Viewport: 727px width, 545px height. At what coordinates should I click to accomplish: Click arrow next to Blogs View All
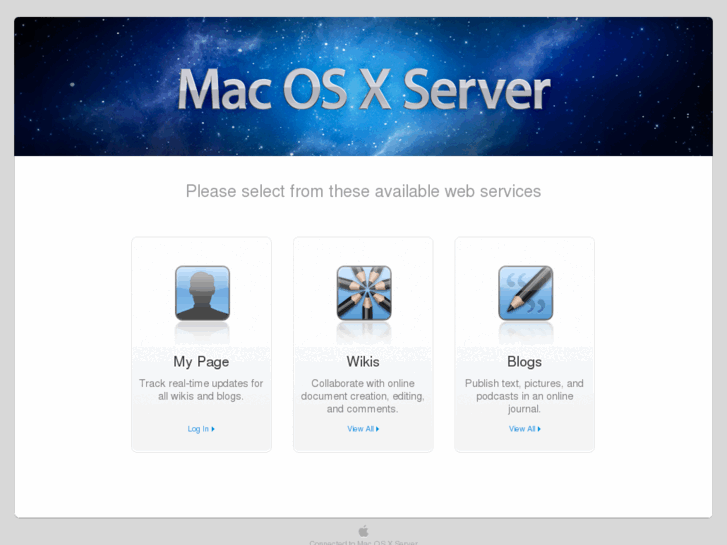[539, 429]
